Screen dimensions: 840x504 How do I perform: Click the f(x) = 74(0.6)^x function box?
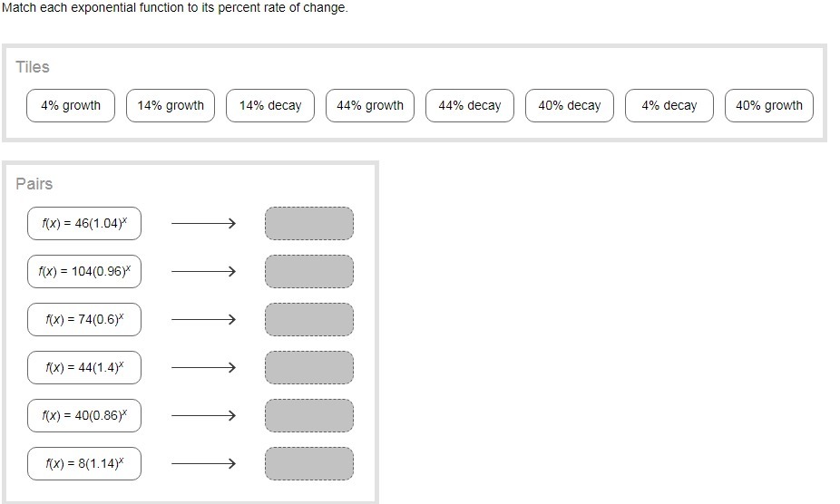click(x=84, y=319)
